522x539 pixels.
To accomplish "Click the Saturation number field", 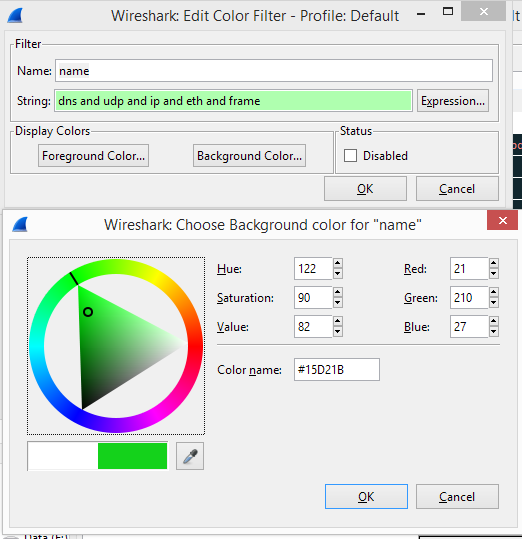I will [x=313, y=297].
